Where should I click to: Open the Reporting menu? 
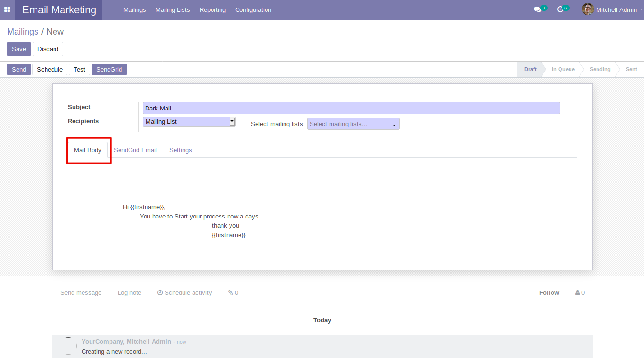212,10
